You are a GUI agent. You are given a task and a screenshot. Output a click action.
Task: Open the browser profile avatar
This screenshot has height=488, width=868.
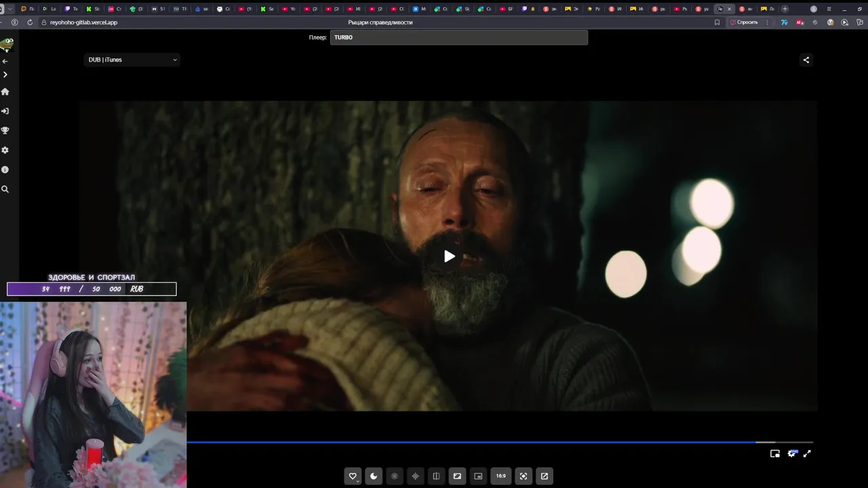coord(814,9)
